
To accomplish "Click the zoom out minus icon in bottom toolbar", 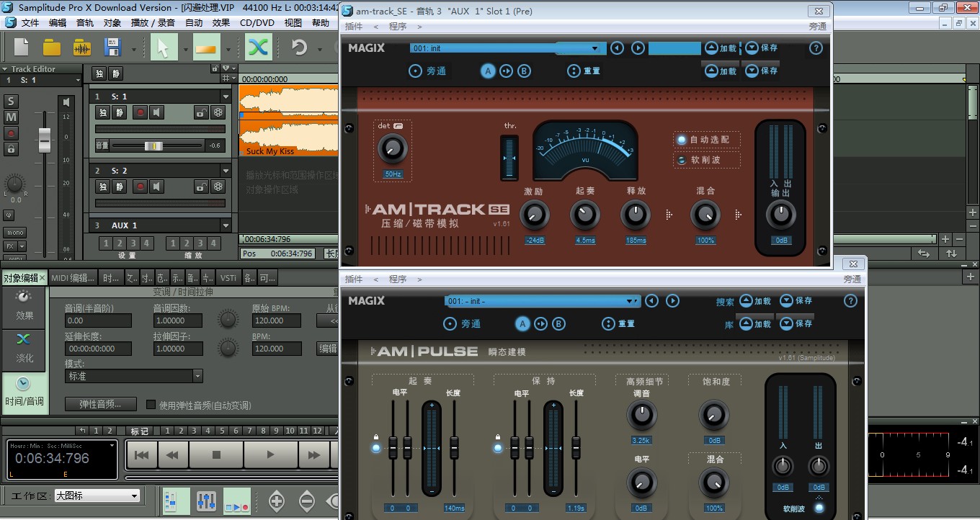I will 306,501.
